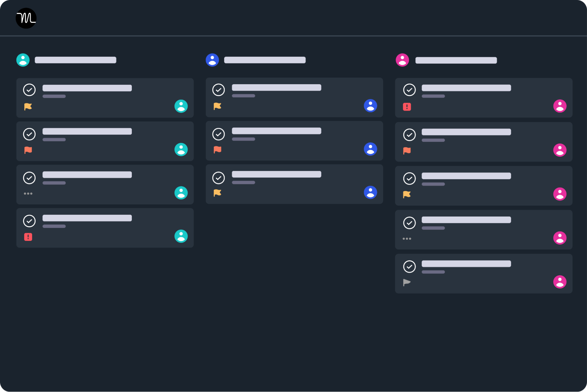Image resolution: width=587 pixels, height=392 pixels.
Task: Click red alert icon on pink column's first card
Action: click(x=407, y=107)
